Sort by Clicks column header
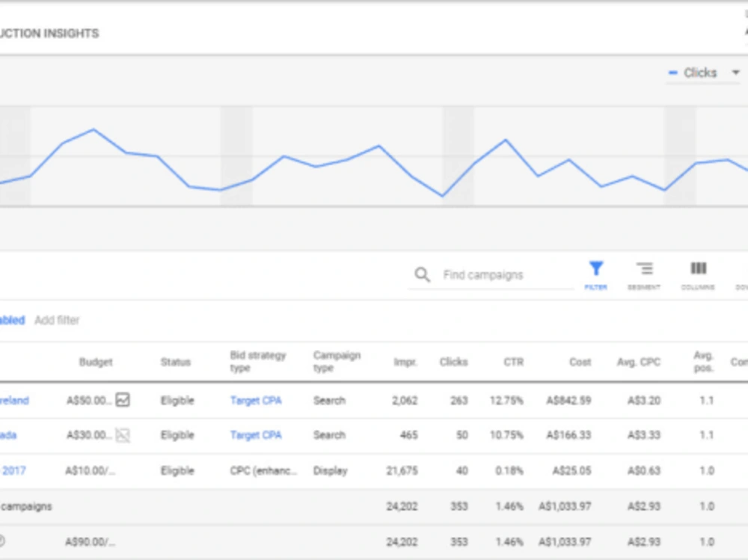The width and height of the screenshot is (748, 560). [454, 362]
